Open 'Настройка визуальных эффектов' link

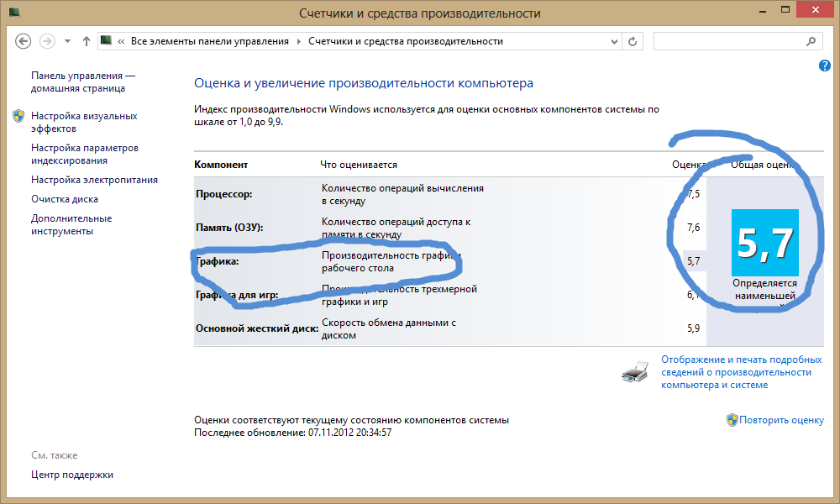click(84, 122)
